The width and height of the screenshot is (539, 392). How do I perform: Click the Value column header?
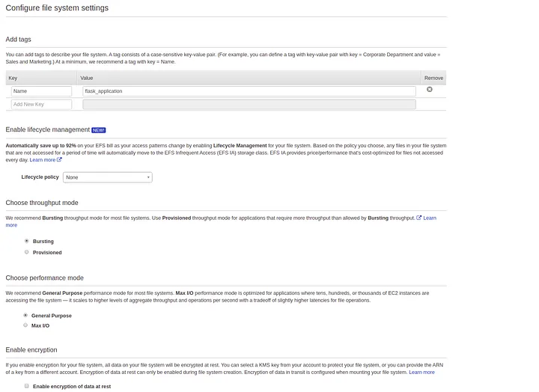coord(87,78)
